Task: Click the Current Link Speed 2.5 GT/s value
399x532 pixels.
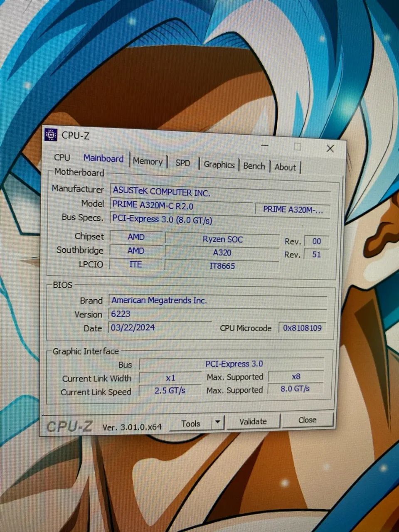Action: coord(170,391)
